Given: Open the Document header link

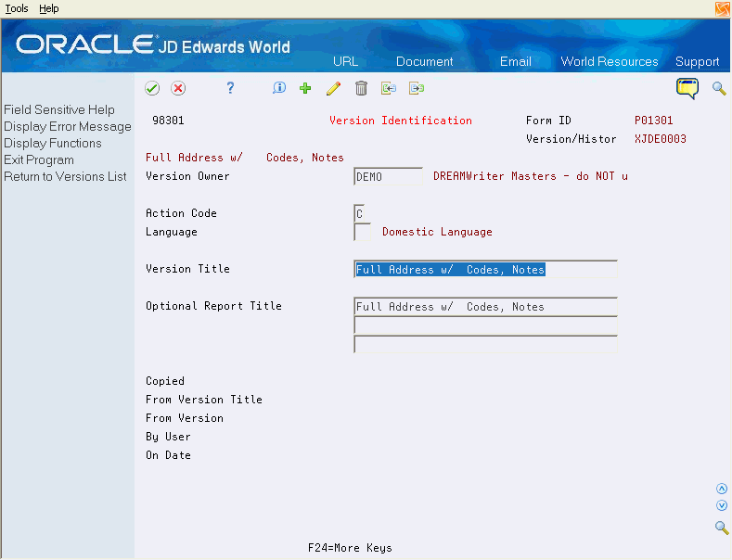Looking at the screenshot, I should 424,61.
